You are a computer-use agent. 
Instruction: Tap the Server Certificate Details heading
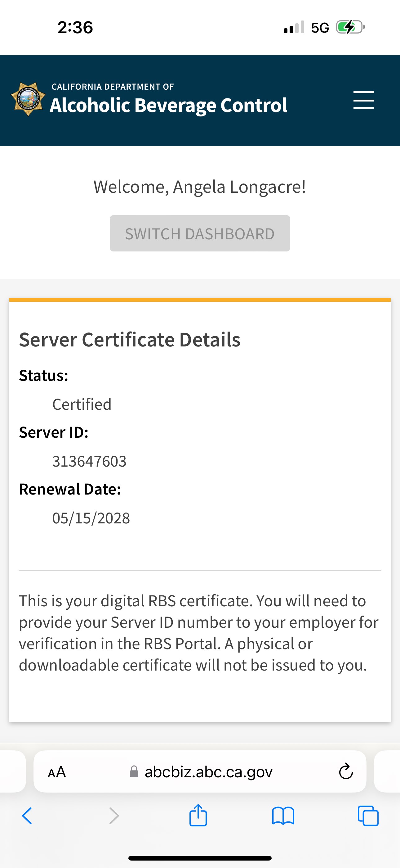click(130, 339)
